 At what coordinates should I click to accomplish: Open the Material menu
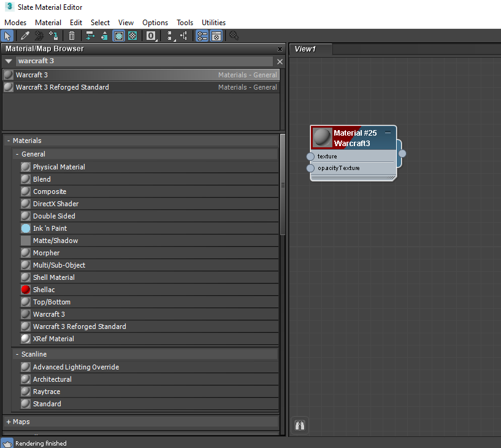point(48,23)
